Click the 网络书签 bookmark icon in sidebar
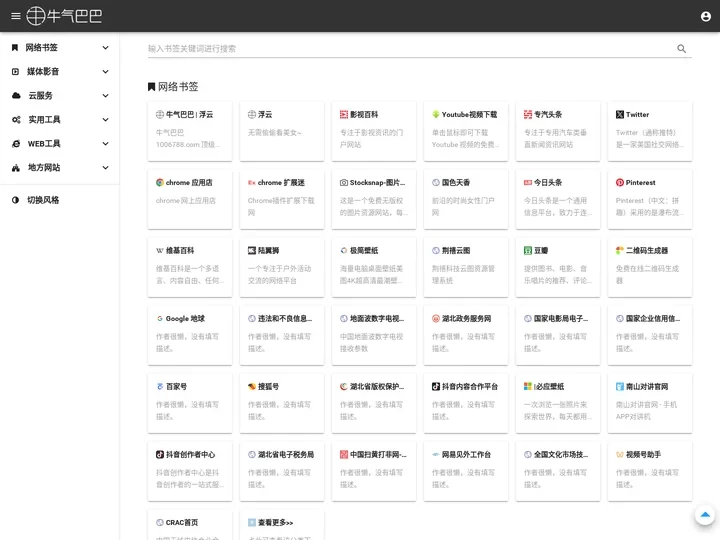Image resolution: width=720 pixels, height=540 pixels. [x=15, y=47]
